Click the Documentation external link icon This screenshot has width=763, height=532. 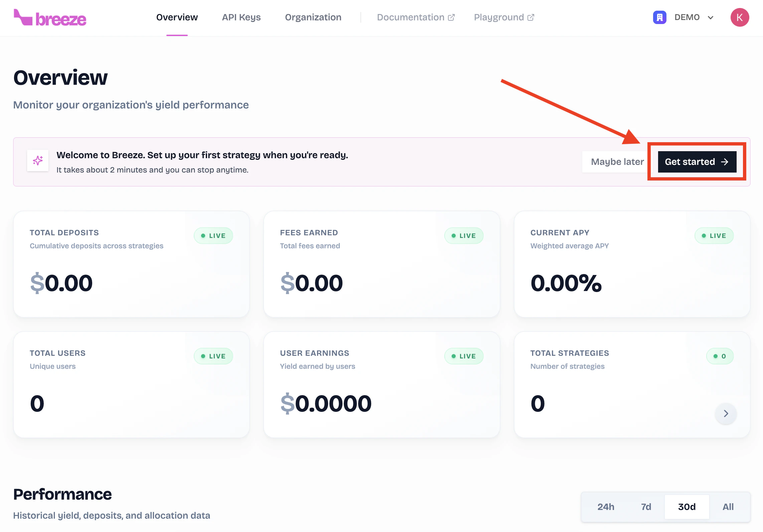451,17
